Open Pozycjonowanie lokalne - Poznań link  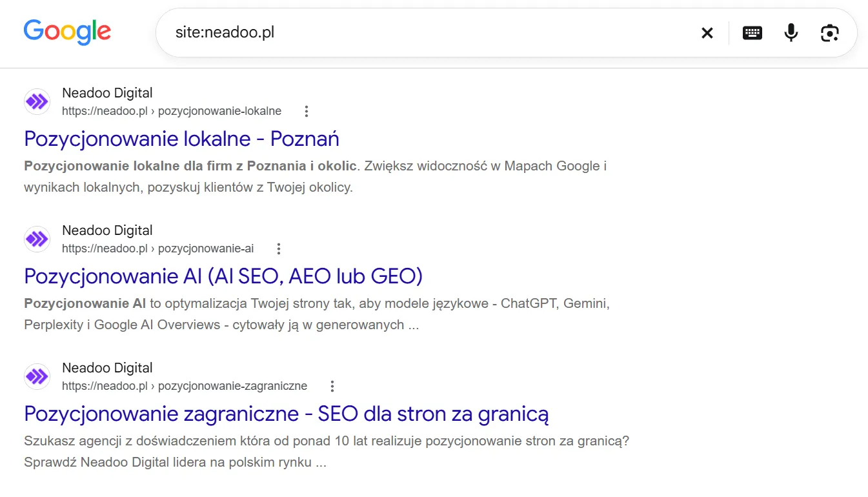[x=181, y=139]
